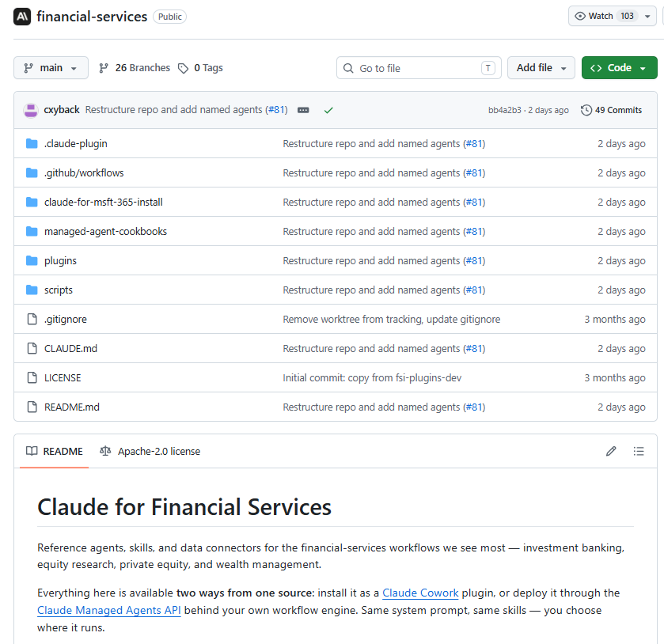Open the green Code dropdown
Viewport: 664px width, 644px height.
click(619, 68)
